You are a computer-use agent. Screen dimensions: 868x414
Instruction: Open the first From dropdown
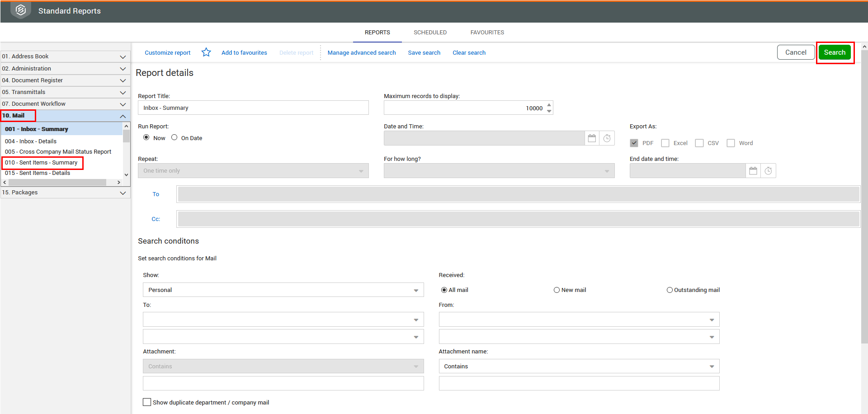[579, 320]
